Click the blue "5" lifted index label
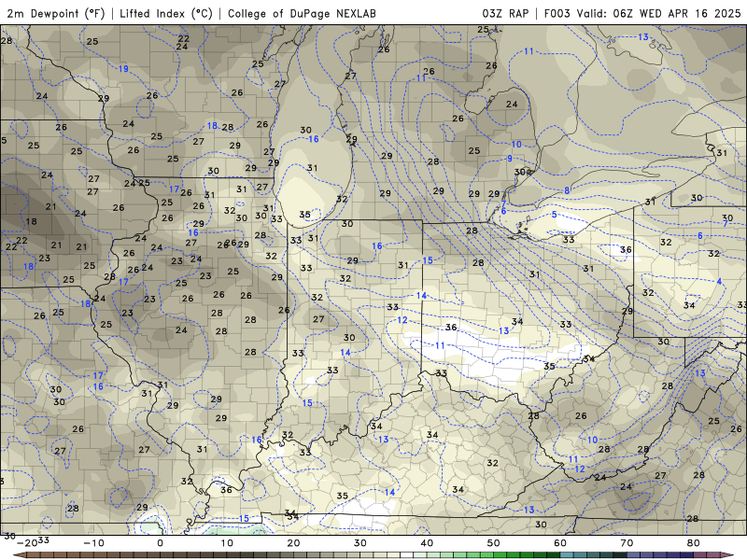This screenshot has height=560, width=747. (x=554, y=215)
